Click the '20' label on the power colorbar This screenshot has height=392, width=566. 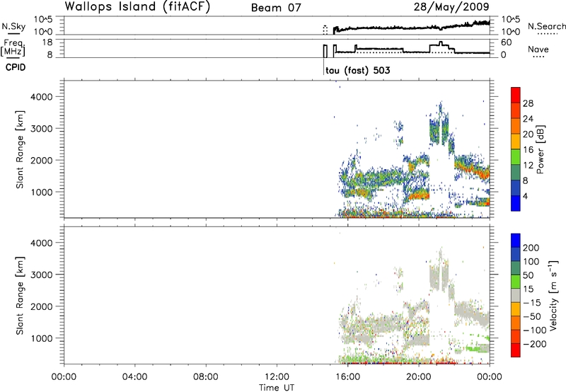pos(528,134)
